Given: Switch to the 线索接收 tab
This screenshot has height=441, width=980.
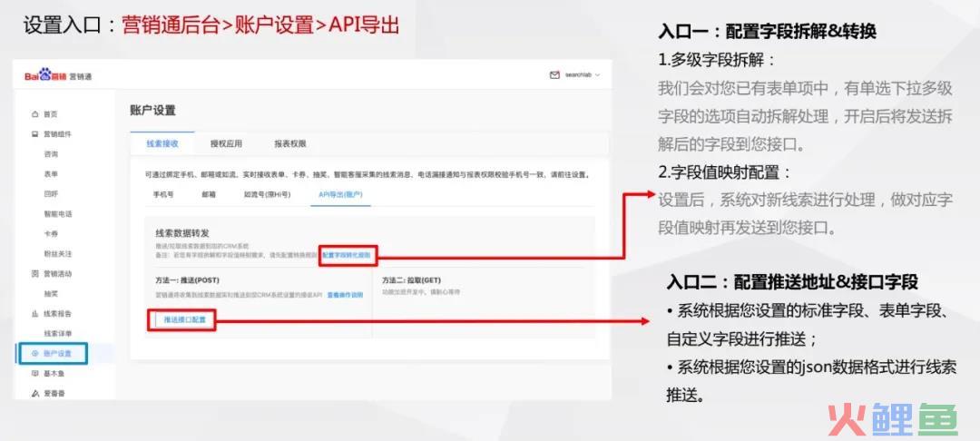Looking at the screenshot, I should (x=162, y=143).
